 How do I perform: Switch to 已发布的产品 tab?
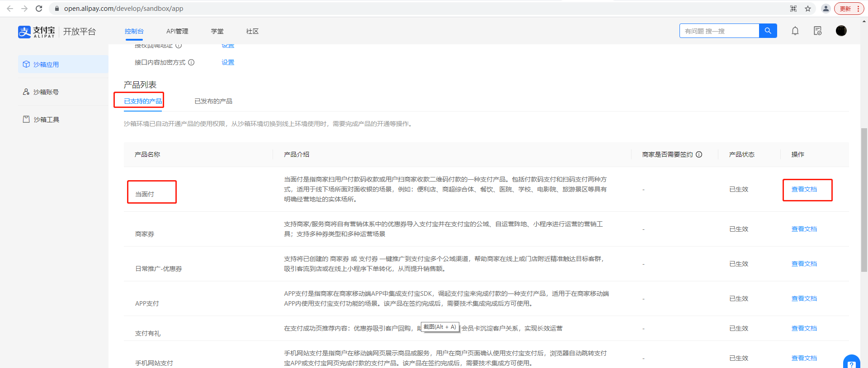coord(213,101)
